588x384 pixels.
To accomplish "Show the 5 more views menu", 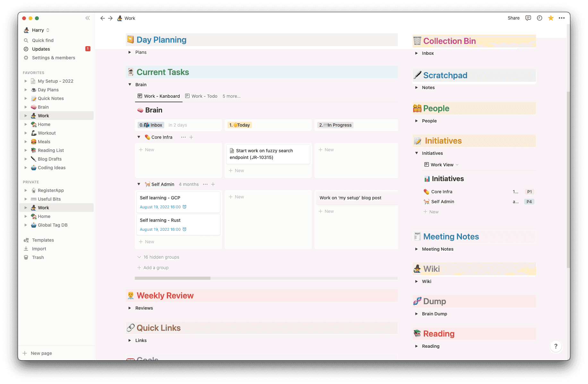I will (231, 96).
